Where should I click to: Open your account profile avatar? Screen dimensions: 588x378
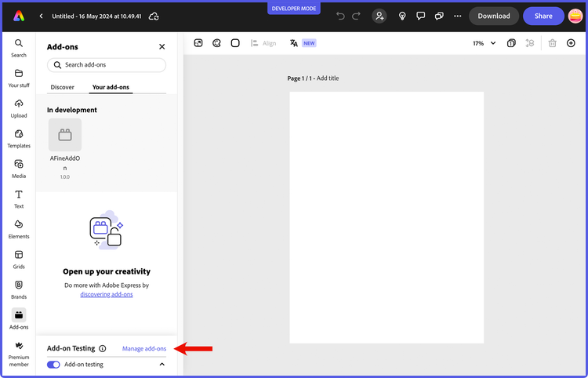pos(575,16)
